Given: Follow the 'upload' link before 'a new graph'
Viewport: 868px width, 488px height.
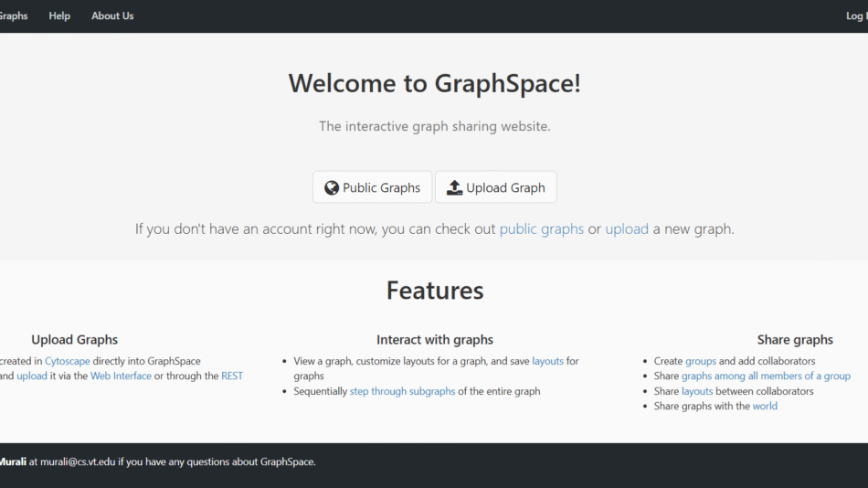Looking at the screenshot, I should click(627, 228).
